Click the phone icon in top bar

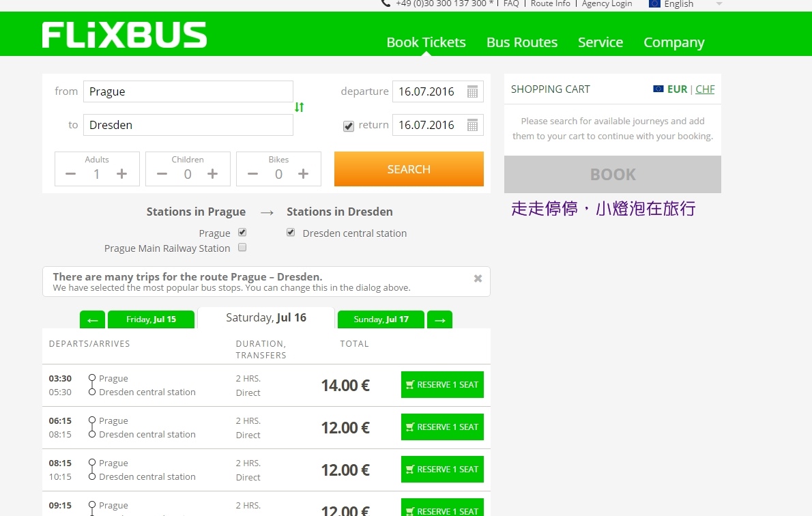click(386, 3)
